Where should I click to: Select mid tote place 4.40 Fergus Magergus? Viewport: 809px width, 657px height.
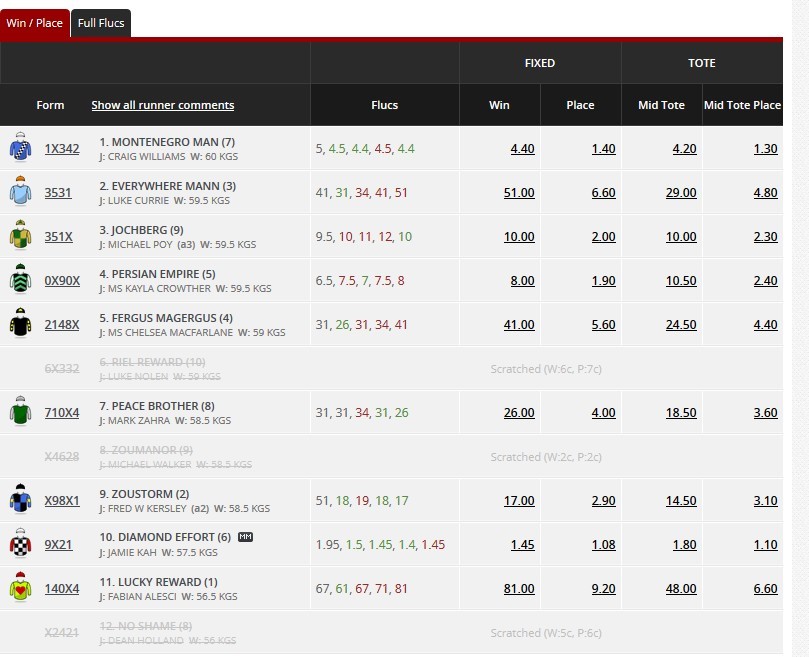click(x=765, y=325)
